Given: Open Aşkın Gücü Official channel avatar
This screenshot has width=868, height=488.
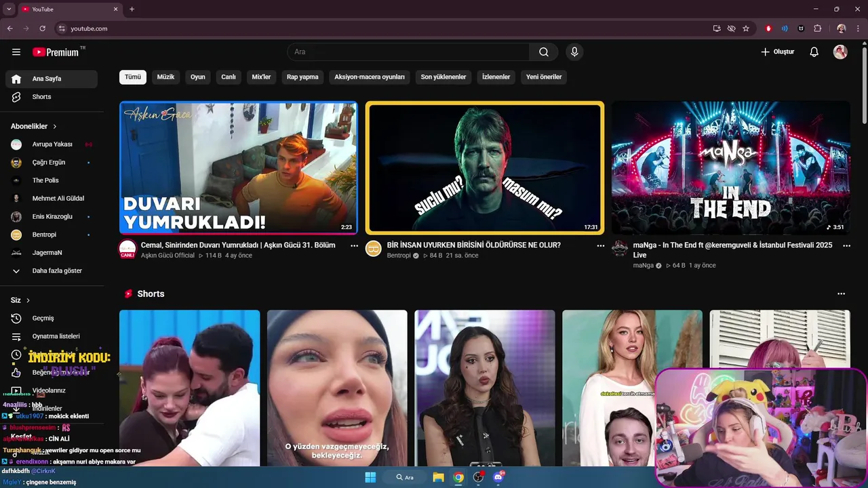Looking at the screenshot, I should coord(127,249).
